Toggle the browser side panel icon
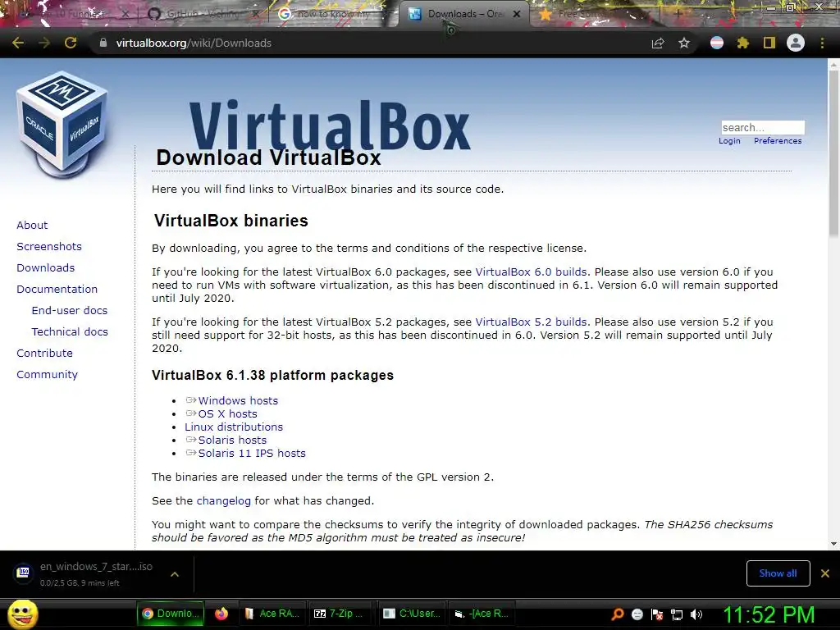Image resolution: width=840 pixels, height=630 pixels. (x=769, y=43)
